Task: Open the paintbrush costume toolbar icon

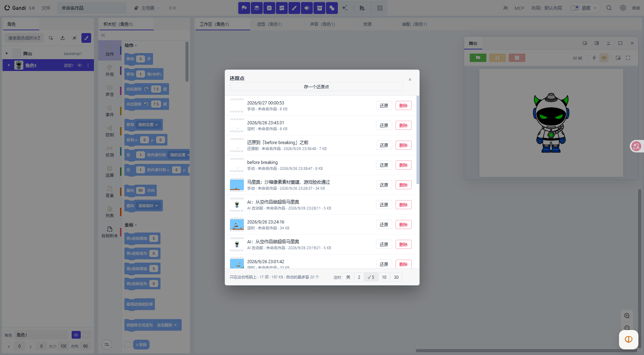Action: point(294,8)
